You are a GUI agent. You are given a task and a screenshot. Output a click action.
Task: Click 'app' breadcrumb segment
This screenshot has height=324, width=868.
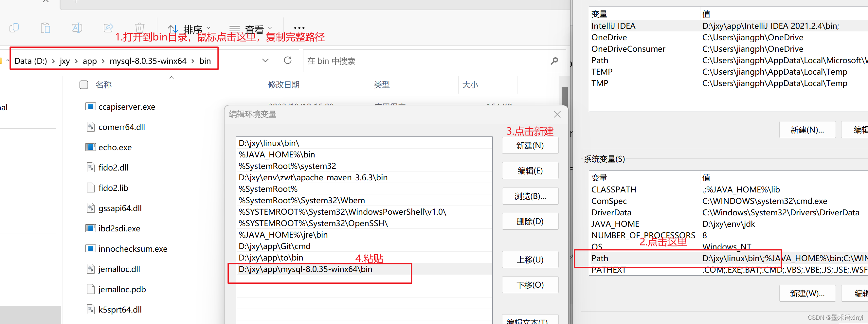point(90,61)
